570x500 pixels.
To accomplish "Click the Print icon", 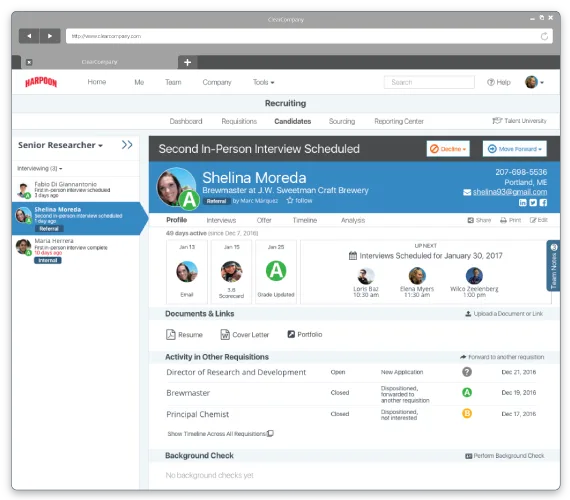I will click(503, 220).
